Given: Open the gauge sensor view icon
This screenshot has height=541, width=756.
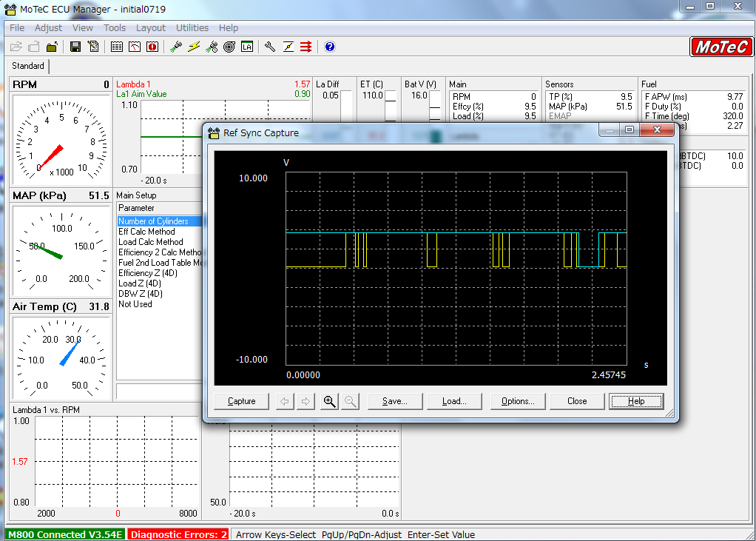Looking at the screenshot, I should [x=135, y=47].
